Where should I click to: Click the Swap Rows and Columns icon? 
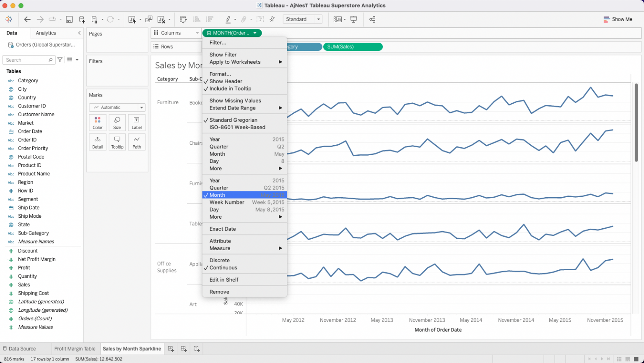[x=183, y=19]
